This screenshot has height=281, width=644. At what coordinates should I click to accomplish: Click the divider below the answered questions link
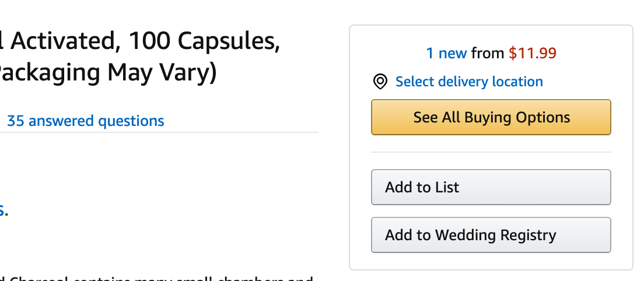click(x=159, y=132)
